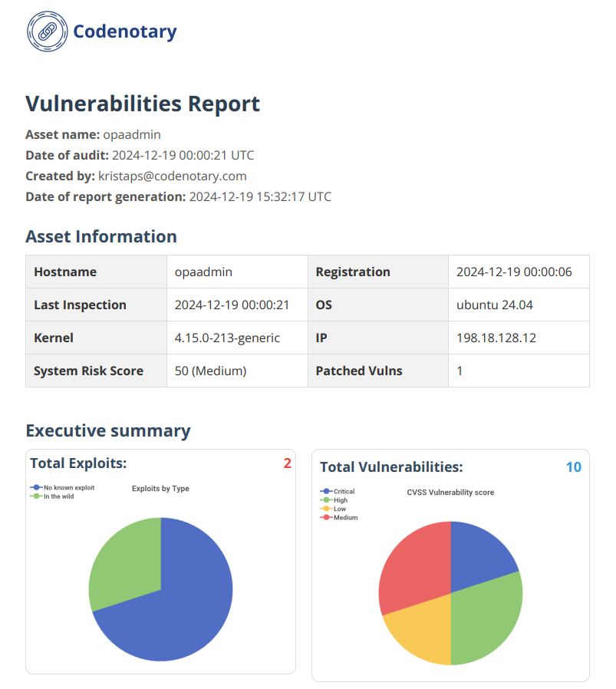Click the blue 'Critical' legend marker

[327, 492]
